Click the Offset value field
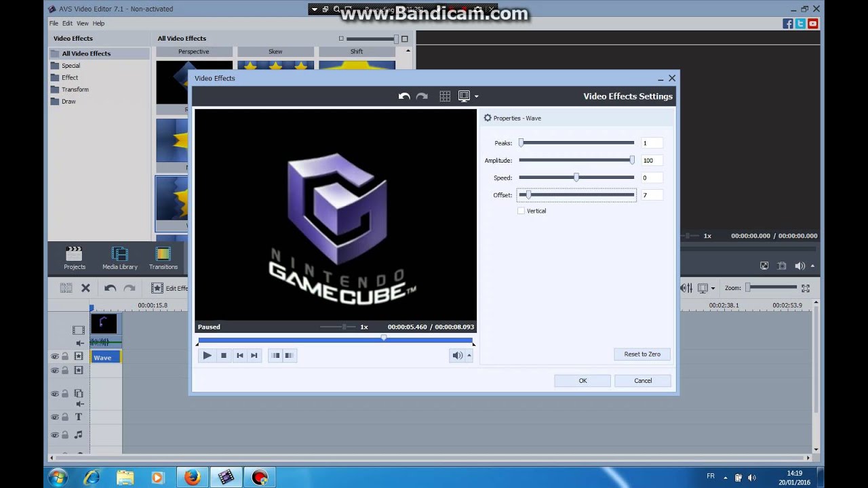The height and width of the screenshot is (488, 868). pos(652,195)
